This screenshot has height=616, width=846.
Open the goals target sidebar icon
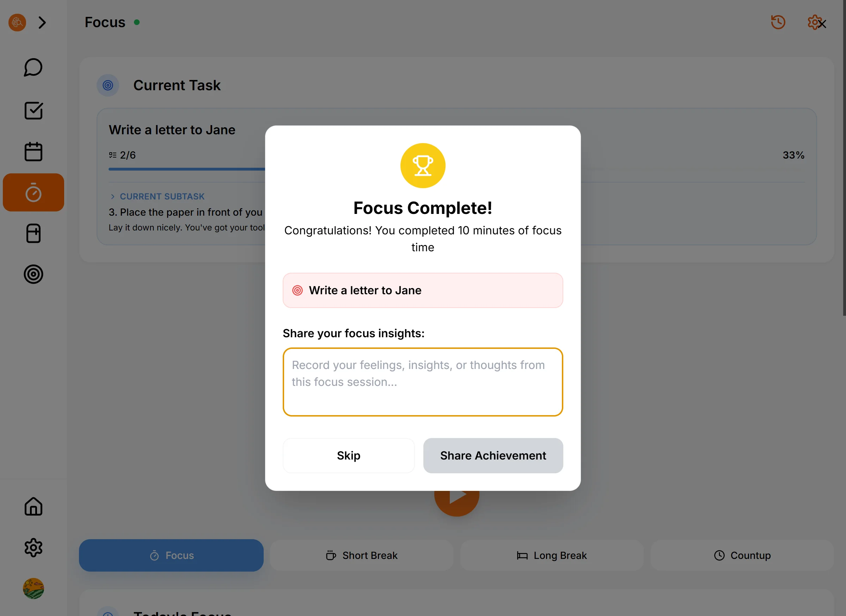(33, 275)
